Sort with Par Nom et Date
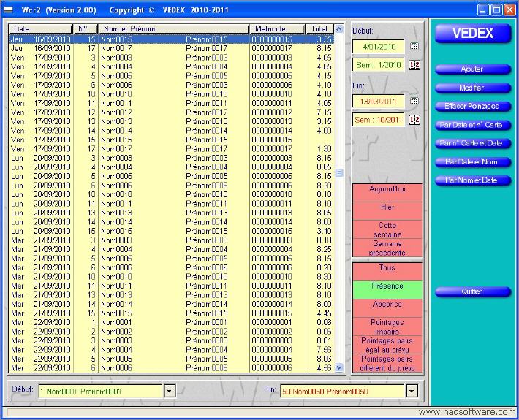 473,180
